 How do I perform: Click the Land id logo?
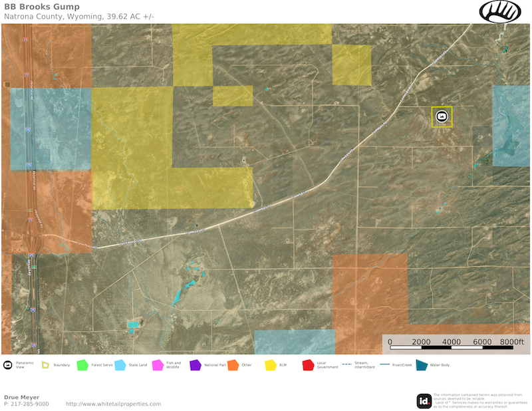[x=424, y=401]
